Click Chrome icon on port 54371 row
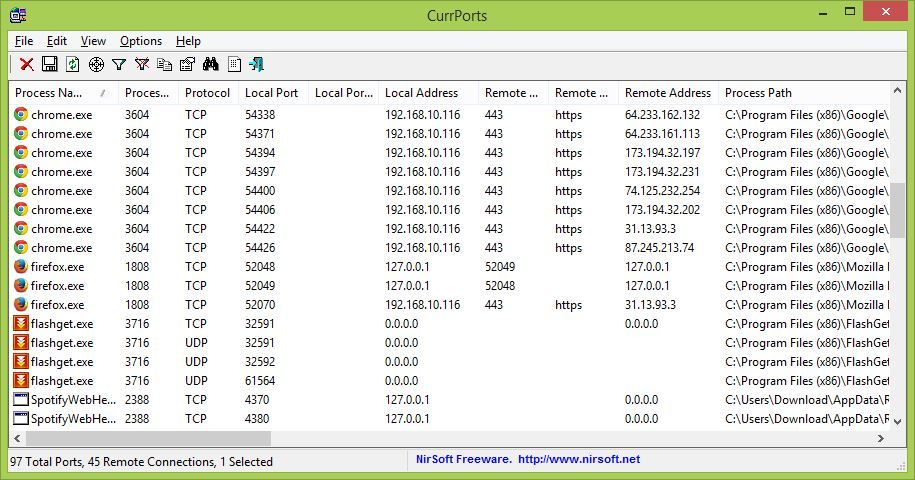This screenshot has width=915, height=480. (x=21, y=134)
